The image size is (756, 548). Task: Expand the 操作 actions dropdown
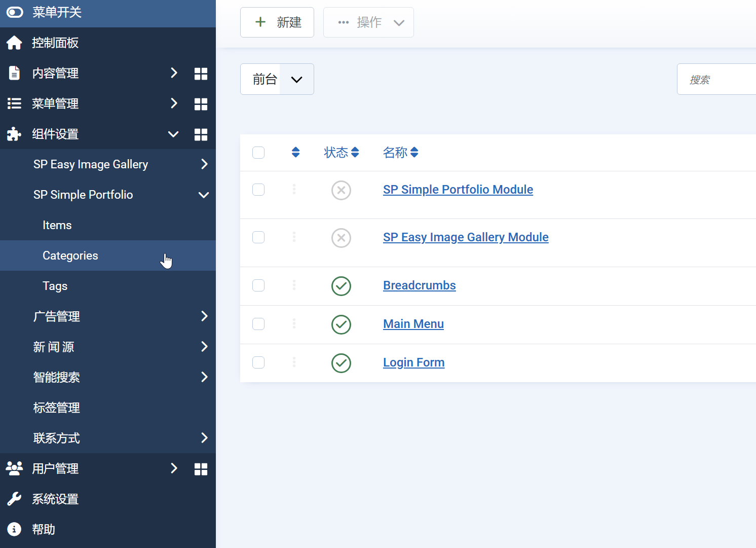point(368,22)
